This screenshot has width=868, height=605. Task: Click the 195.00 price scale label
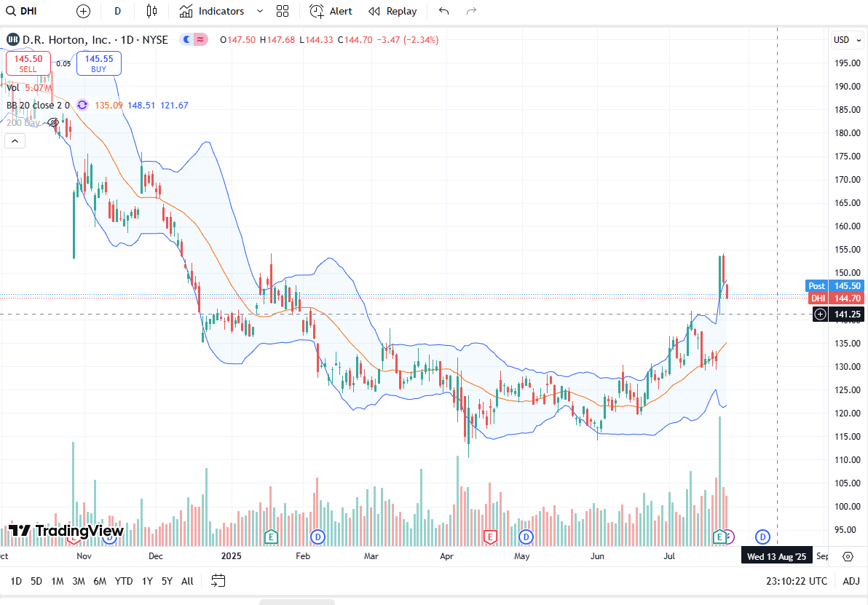848,63
